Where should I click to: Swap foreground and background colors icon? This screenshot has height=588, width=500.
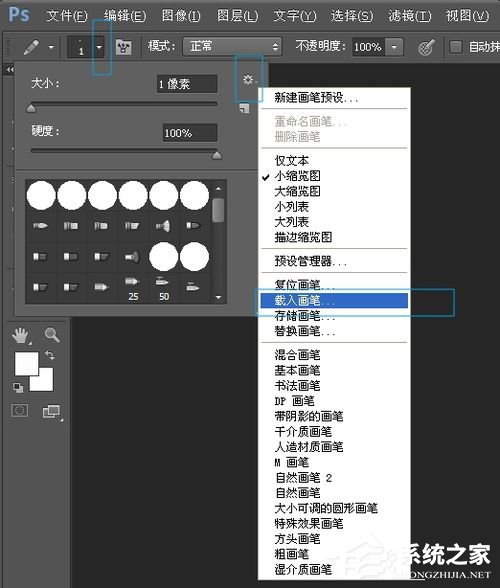click(50, 355)
